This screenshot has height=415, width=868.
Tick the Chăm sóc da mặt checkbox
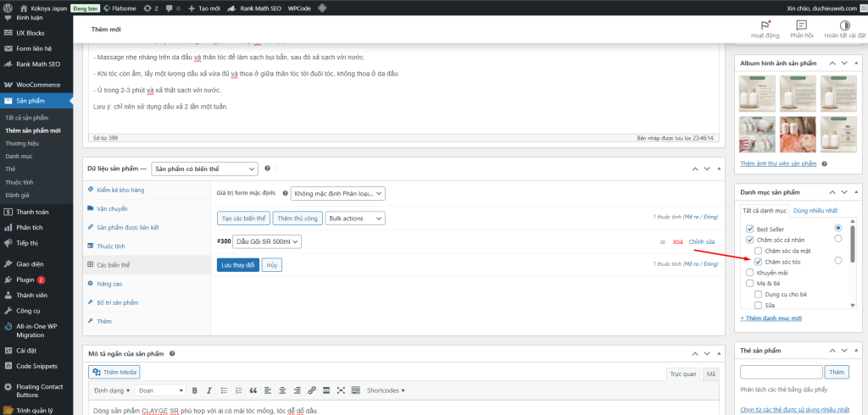759,251
